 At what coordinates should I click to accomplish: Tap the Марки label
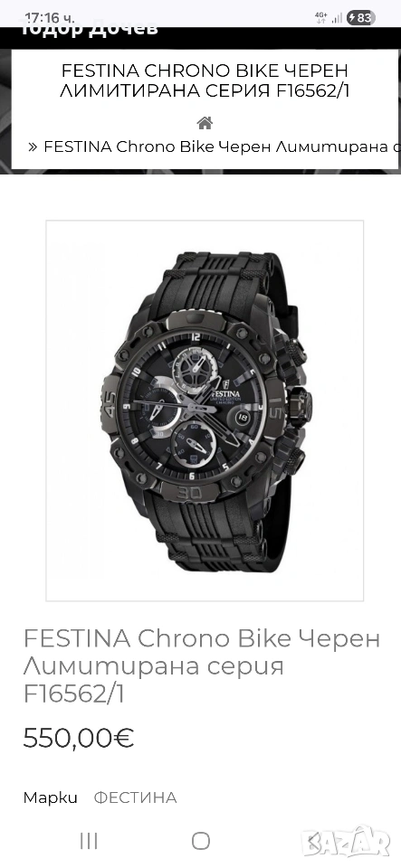click(x=51, y=797)
